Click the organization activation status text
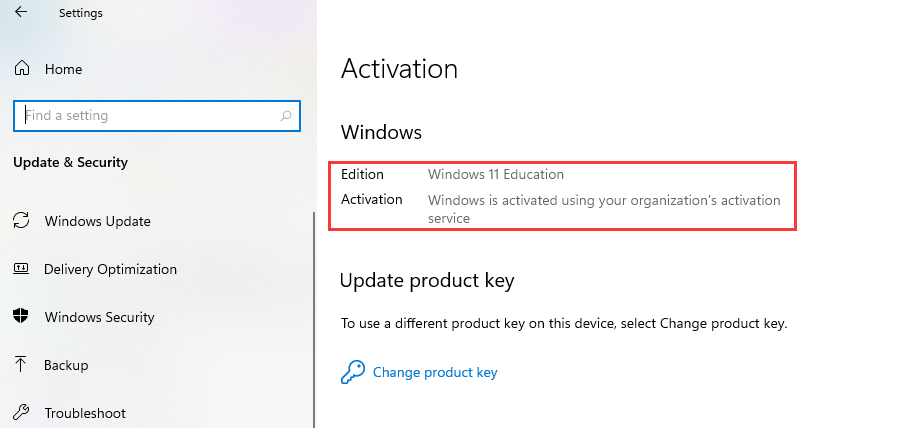Screen dimensions: 903x428 pyautogui.click(x=604, y=208)
